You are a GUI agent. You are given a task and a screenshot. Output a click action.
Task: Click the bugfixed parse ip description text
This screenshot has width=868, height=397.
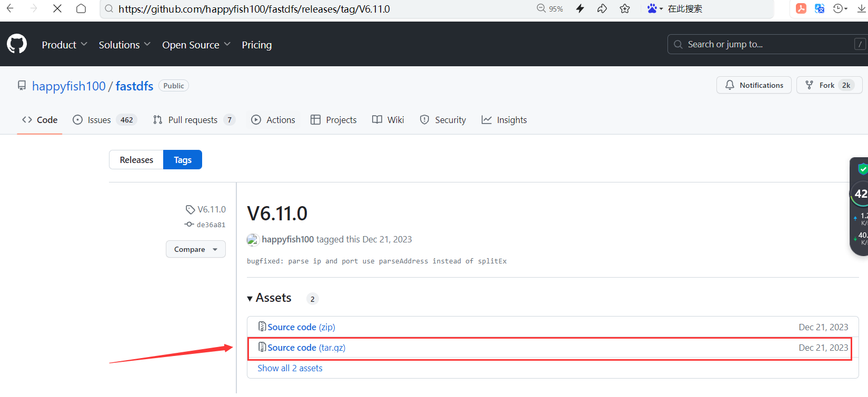tap(377, 261)
